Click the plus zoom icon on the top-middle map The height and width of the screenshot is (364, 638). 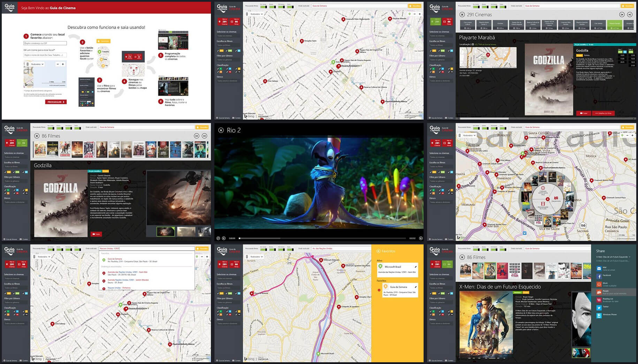pyautogui.click(x=419, y=14)
